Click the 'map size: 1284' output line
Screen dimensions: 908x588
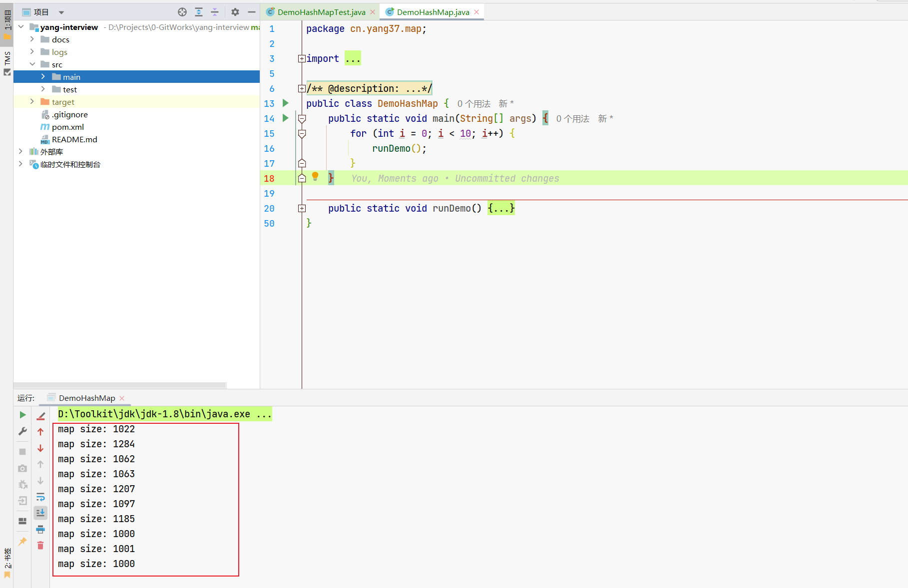[x=96, y=444]
